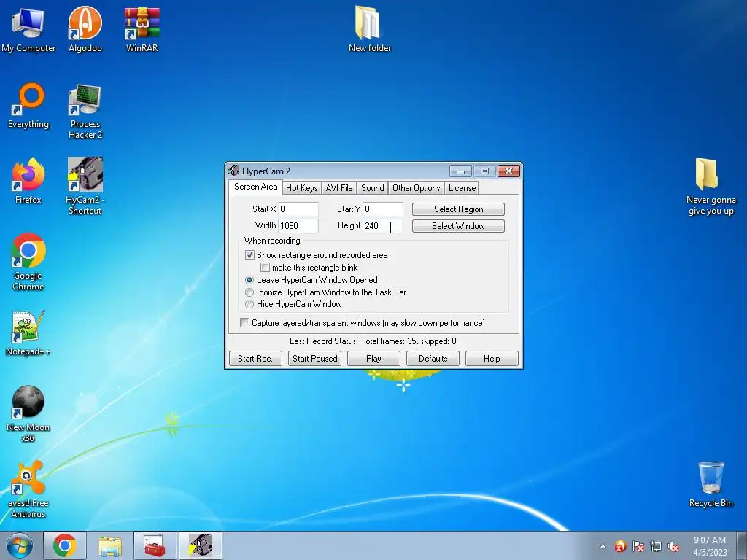
Task: Switch to the License tab
Action: 462,188
